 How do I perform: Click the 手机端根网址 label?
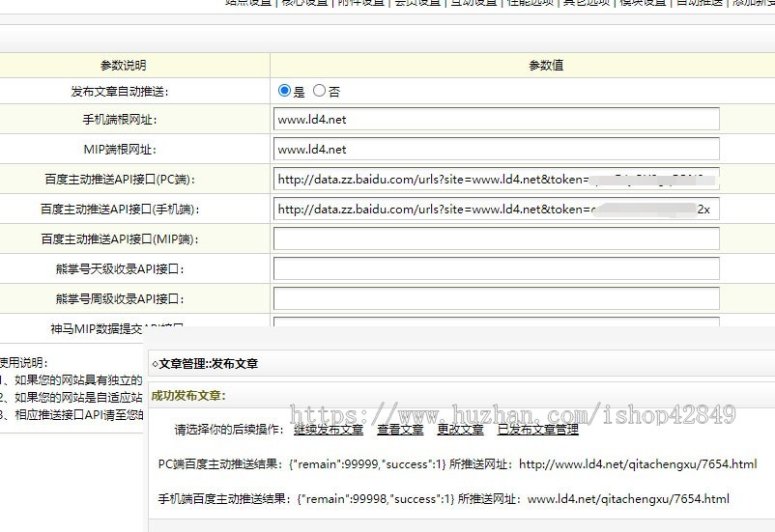coord(120,120)
